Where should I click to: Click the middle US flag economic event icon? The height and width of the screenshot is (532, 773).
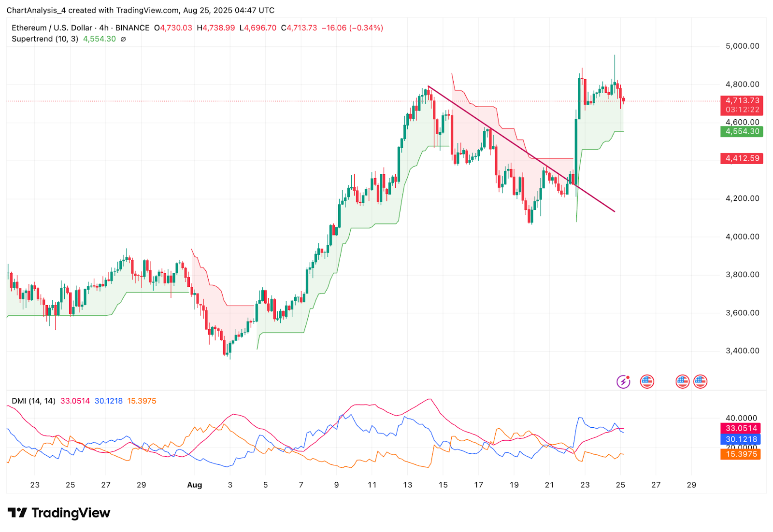click(x=682, y=381)
